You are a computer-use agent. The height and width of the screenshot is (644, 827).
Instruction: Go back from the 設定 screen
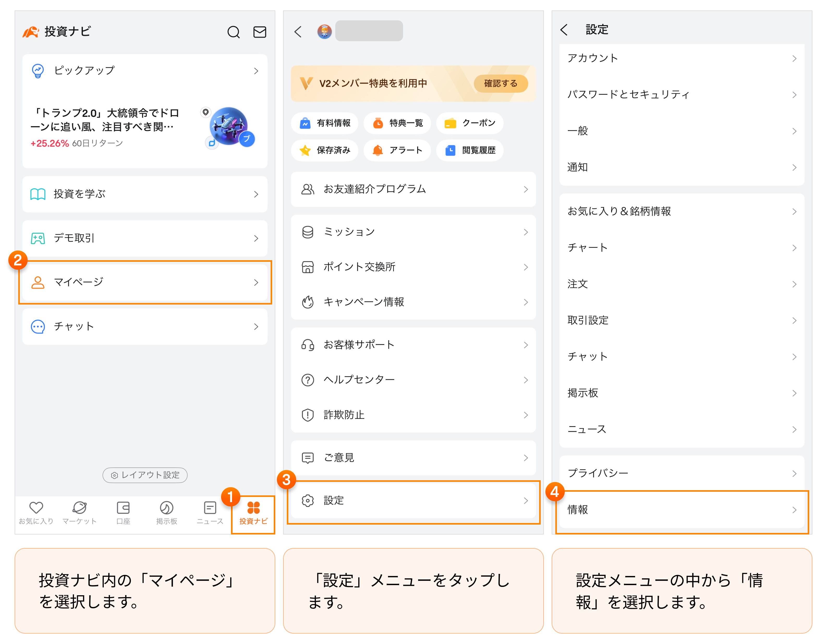pyautogui.click(x=564, y=29)
